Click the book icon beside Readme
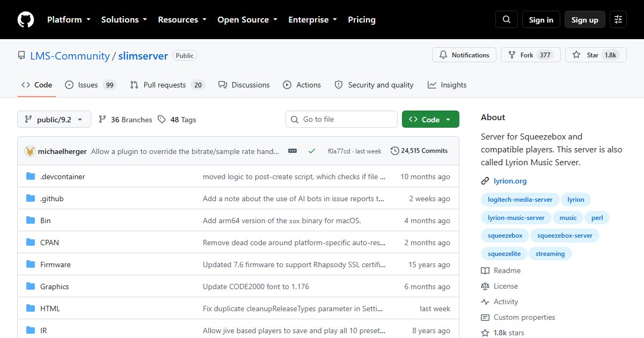The image size is (644, 338). (485, 271)
